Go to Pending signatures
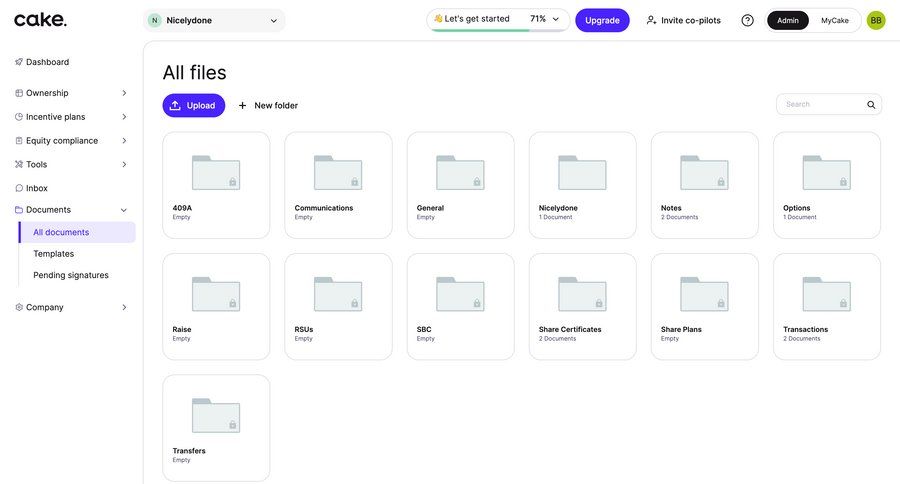The image size is (900, 484). [x=70, y=275]
